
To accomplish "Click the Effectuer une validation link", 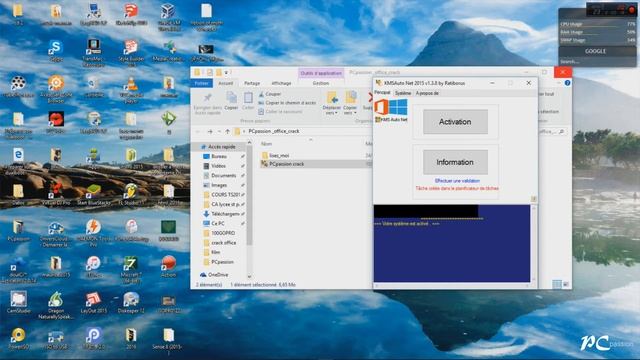I will [457, 180].
